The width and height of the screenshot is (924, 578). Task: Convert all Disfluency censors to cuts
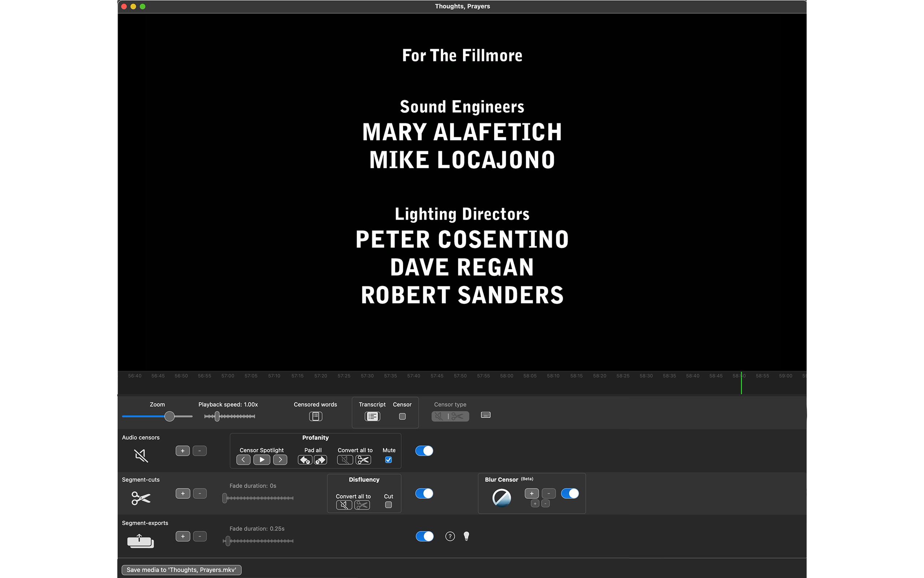(362, 505)
